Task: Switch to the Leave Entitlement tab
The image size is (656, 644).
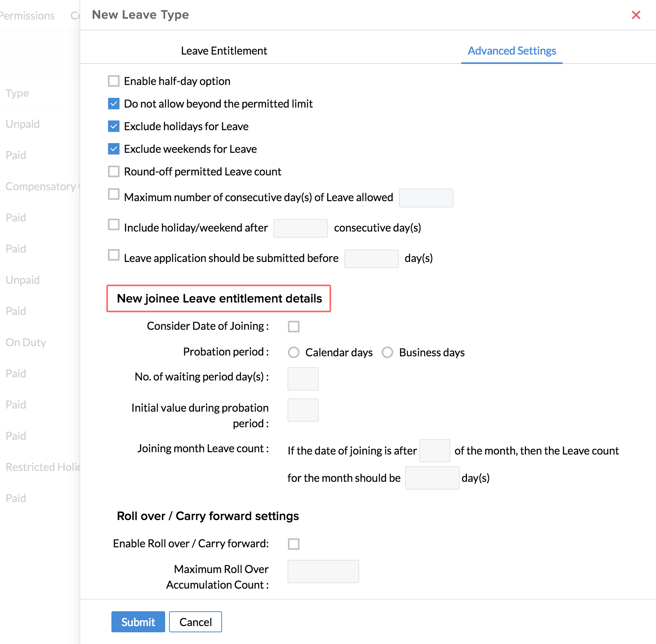Action: coord(224,51)
